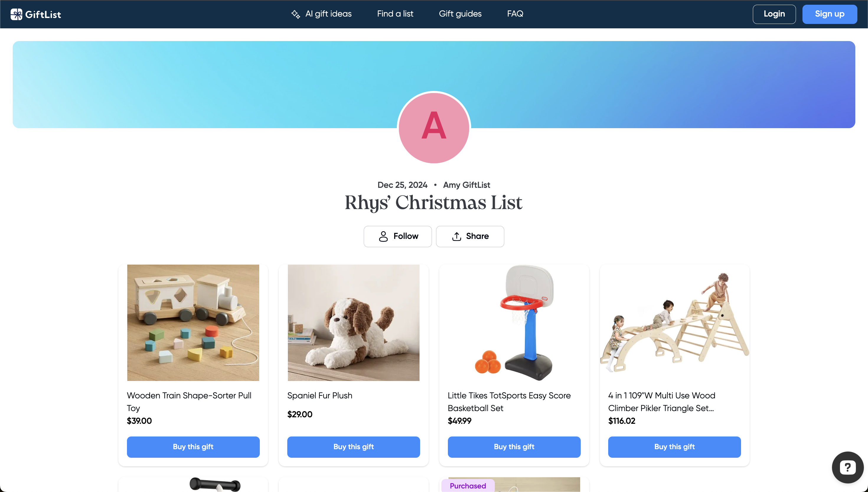Buy the Spaniel Fur Plush gift
The image size is (868, 492).
(354, 447)
